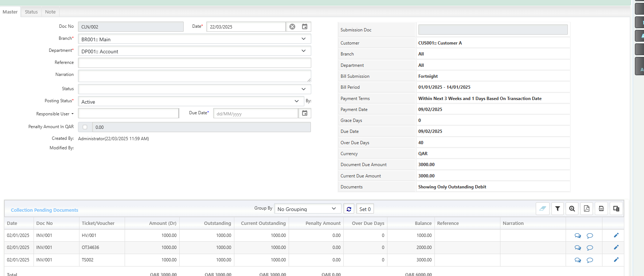Open the calendar picker beside Date 22/03/2025

click(x=305, y=27)
